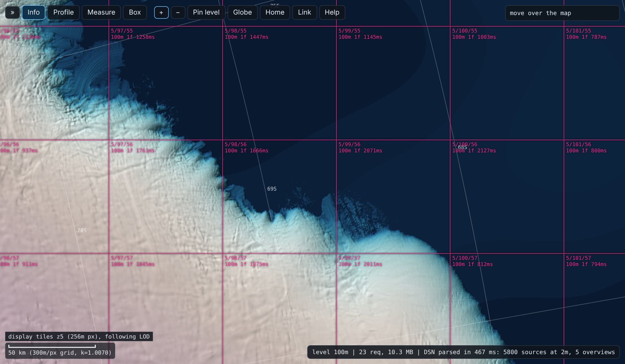Click the 'display tiles z5' status label
Viewport: 625px width, 364px height.
[x=79, y=336]
